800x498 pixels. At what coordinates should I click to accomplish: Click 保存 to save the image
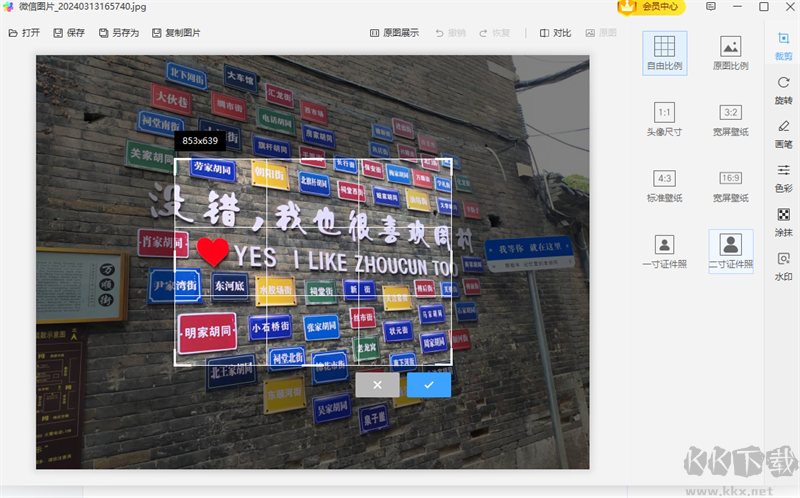(68, 33)
